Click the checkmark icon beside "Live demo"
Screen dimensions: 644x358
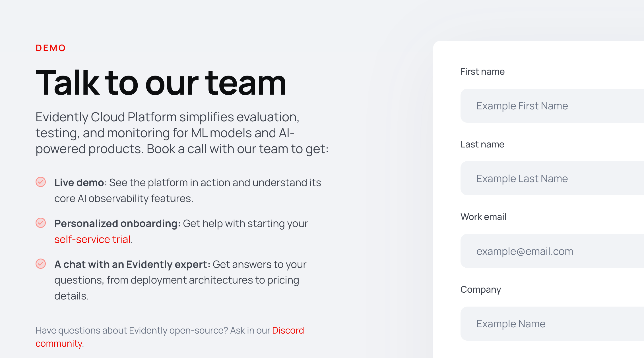(x=41, y=182)
